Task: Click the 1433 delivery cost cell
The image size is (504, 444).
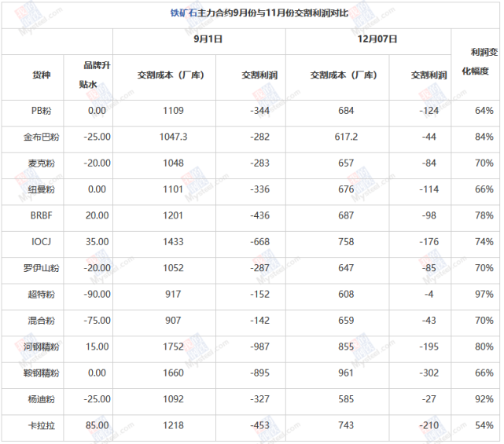Action: tap(173, 242)
